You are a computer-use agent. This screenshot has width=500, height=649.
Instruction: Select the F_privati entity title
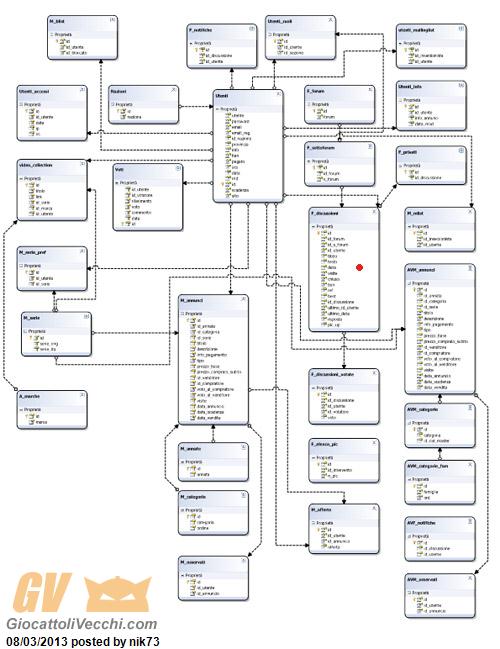407,152
